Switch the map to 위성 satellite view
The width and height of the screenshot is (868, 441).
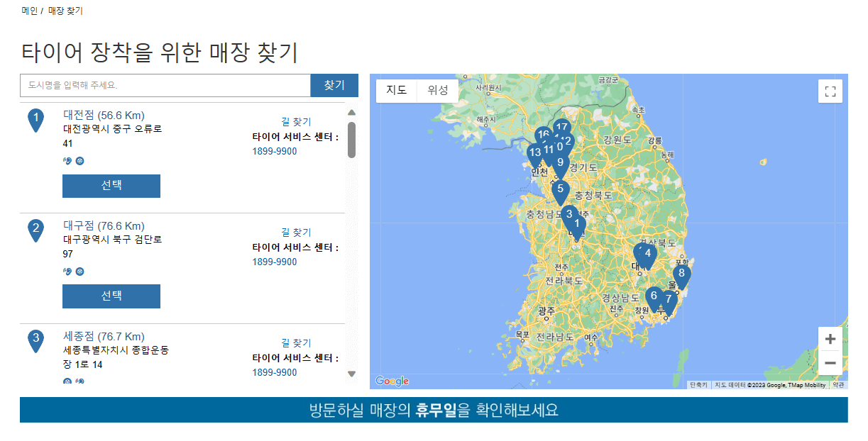(438, 91)
